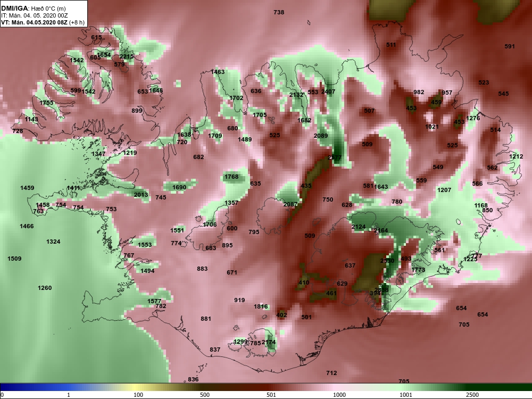Select the 1000 tick on the color scale
The width and height of the screenshot is (532, 399).
(x=339, y=395)
